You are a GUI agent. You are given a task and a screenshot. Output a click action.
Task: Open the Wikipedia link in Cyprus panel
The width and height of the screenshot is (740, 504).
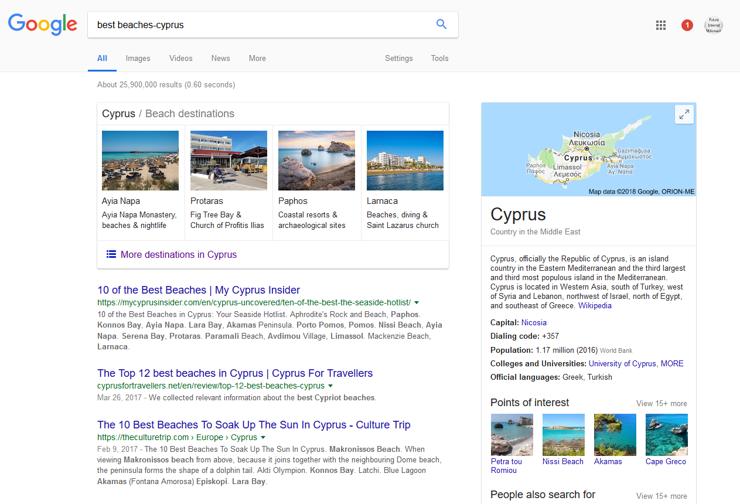click(595, 305)
